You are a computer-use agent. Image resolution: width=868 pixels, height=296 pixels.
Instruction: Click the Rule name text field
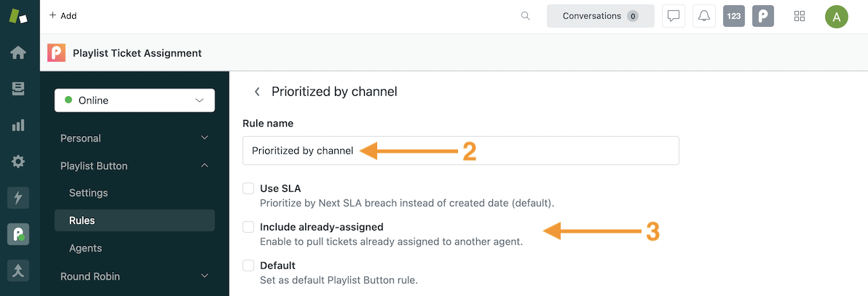[460, 151]
